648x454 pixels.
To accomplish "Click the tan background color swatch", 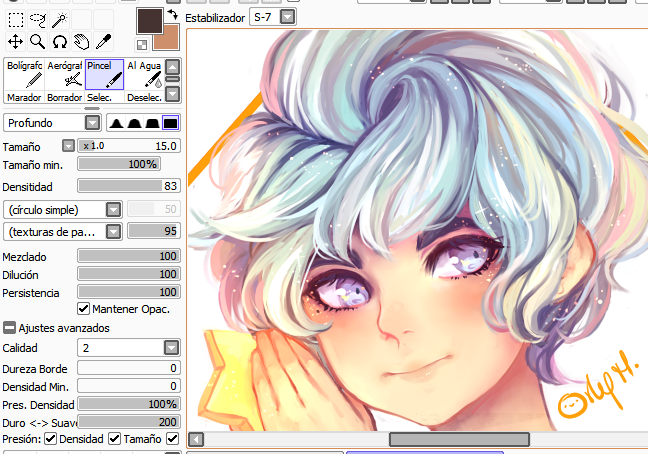I will [x=169, y=40].
